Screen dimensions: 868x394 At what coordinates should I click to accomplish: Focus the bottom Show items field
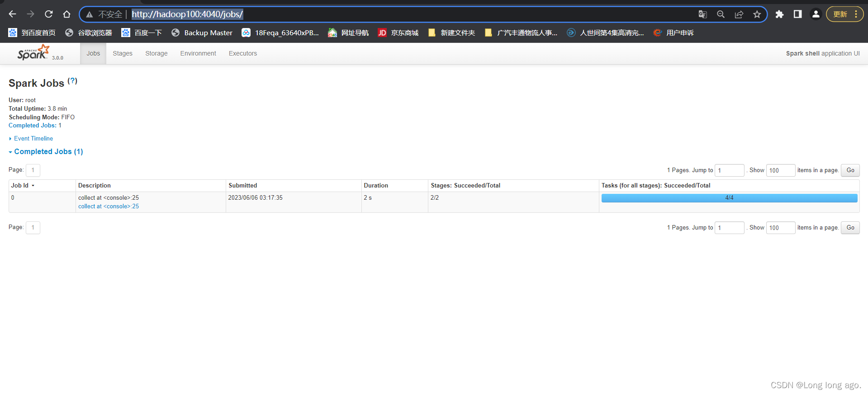point(781,228)
